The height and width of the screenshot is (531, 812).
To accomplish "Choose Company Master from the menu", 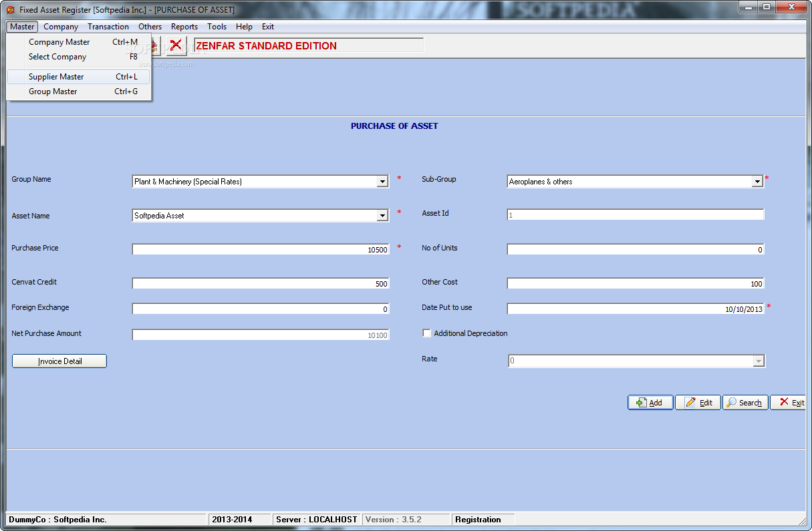I will (79, 42).
